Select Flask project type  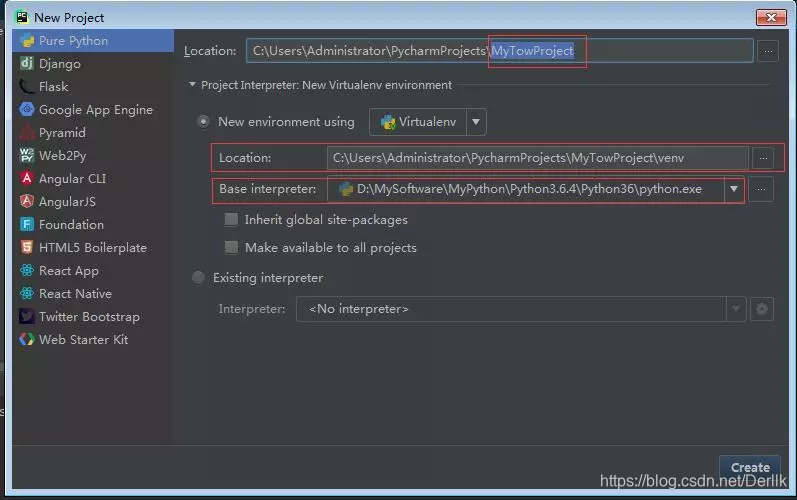[x=93, y=86]
